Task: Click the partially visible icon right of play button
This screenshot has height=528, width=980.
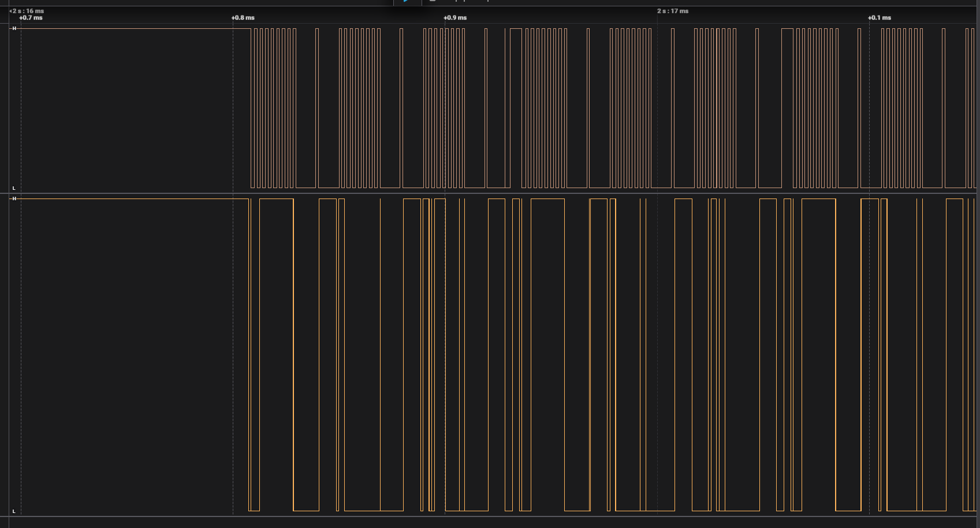Action: [x=433, y=1]
